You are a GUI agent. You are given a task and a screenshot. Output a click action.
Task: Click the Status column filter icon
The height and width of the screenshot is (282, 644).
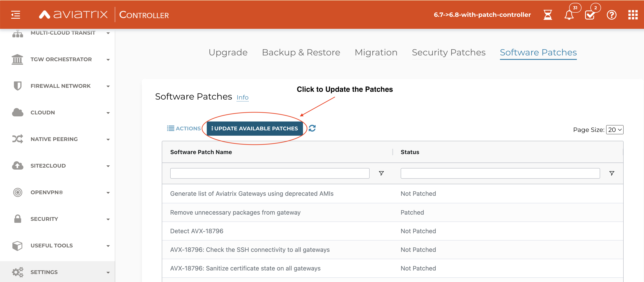611,173
